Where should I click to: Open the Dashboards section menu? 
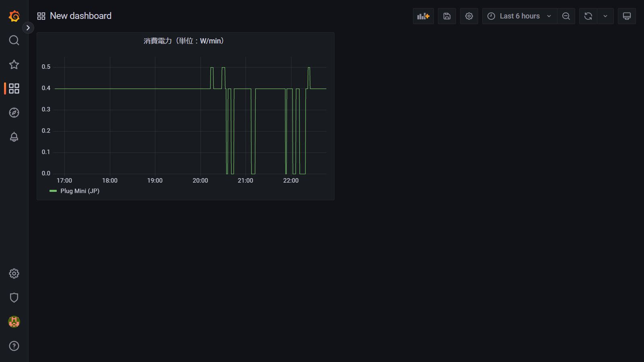[14, 88]
